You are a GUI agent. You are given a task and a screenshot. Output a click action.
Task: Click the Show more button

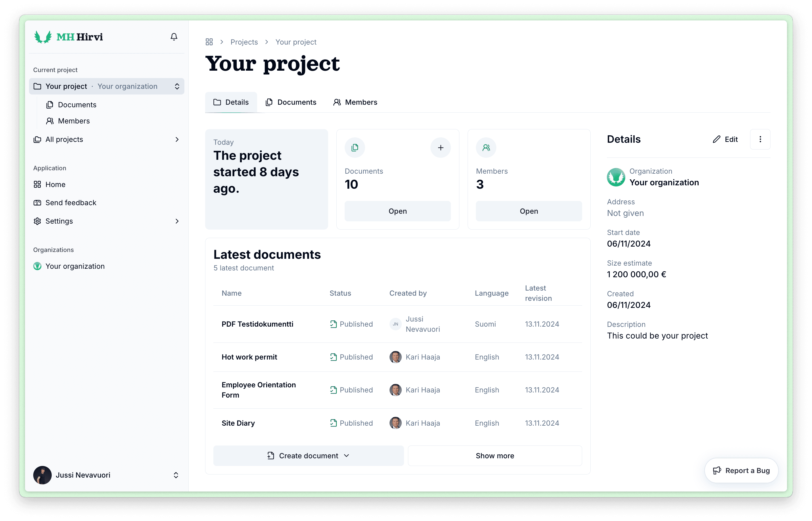coord(494,456)
